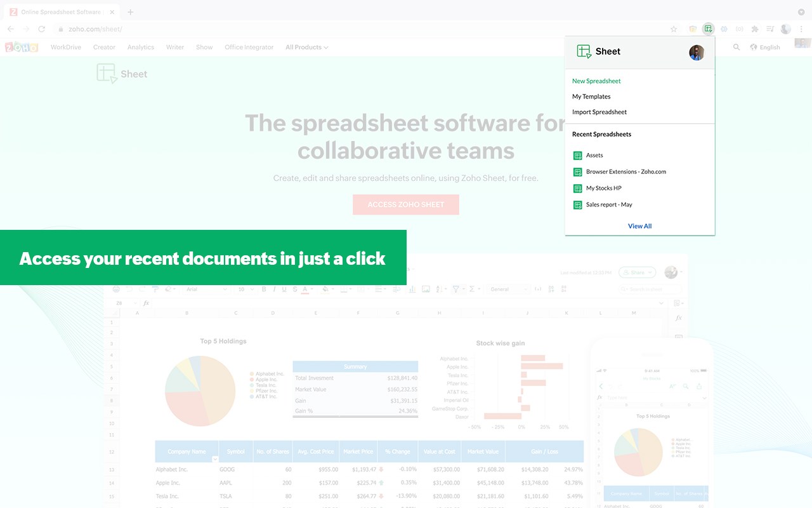Open Show in the Zoho navigation

click(x=204, y=47)
